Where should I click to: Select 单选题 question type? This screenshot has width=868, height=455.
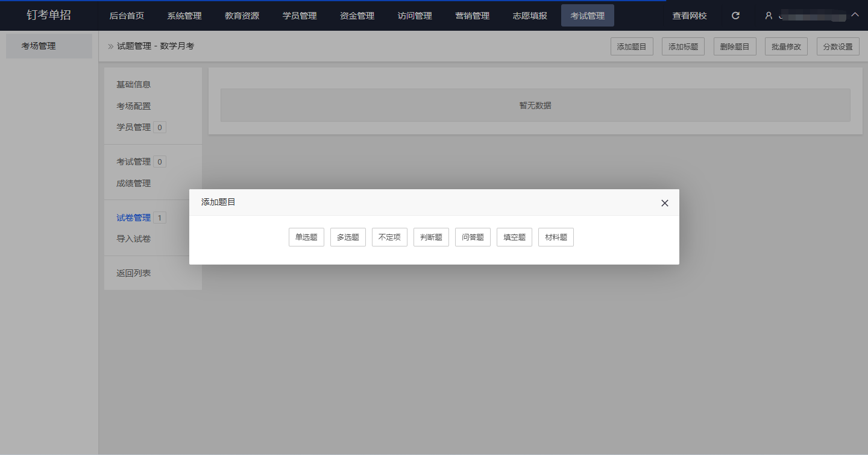tap(306, 237)
